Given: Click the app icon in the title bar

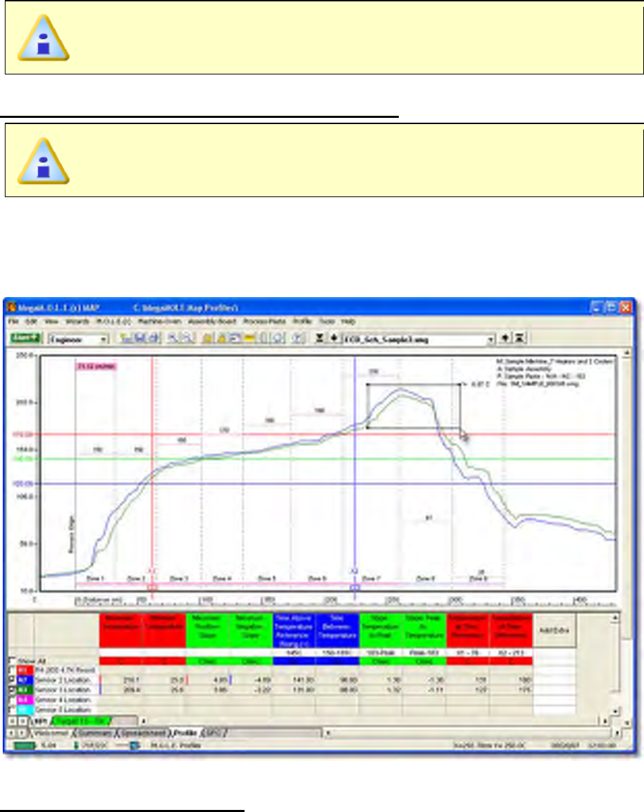Looking at the screenshot, I should tap(12, 307).
